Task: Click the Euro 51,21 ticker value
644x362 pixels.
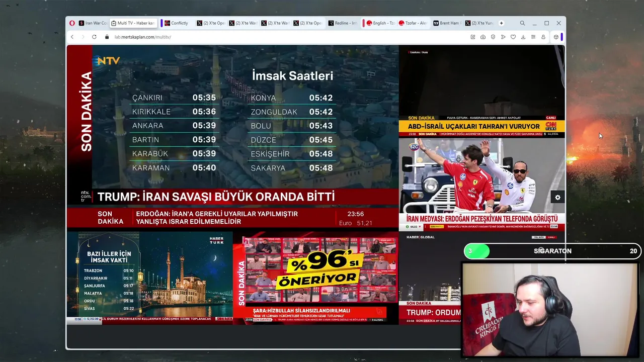Action: pos(356,223)
